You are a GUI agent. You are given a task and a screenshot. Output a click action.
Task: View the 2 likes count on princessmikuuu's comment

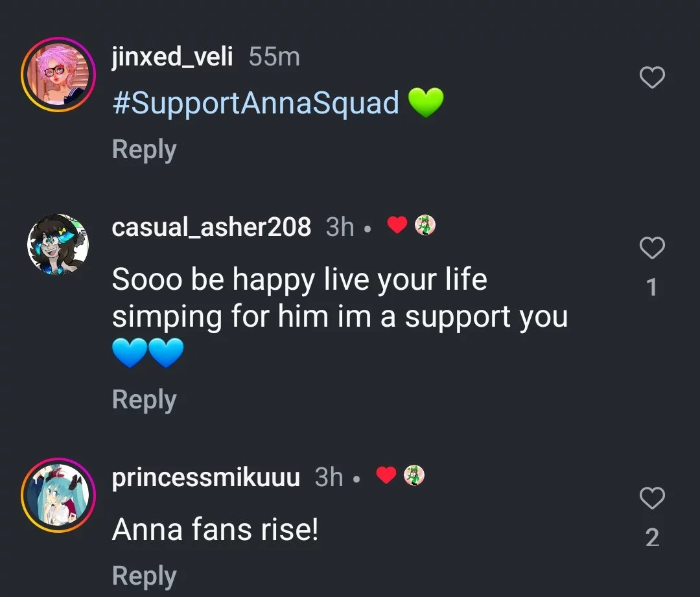[652, 537]
